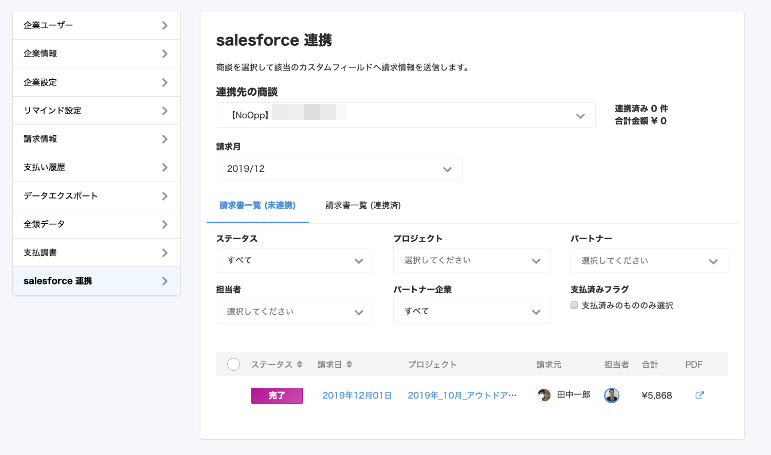Open the 連携先の商談 dropdown showing [NoOpp]

[406, 115]
